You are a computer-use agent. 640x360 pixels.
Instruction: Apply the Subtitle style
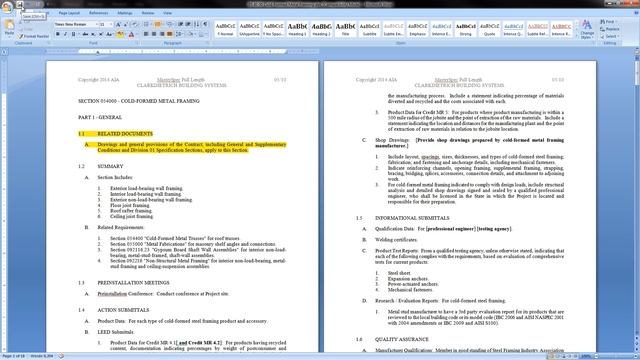369,29
